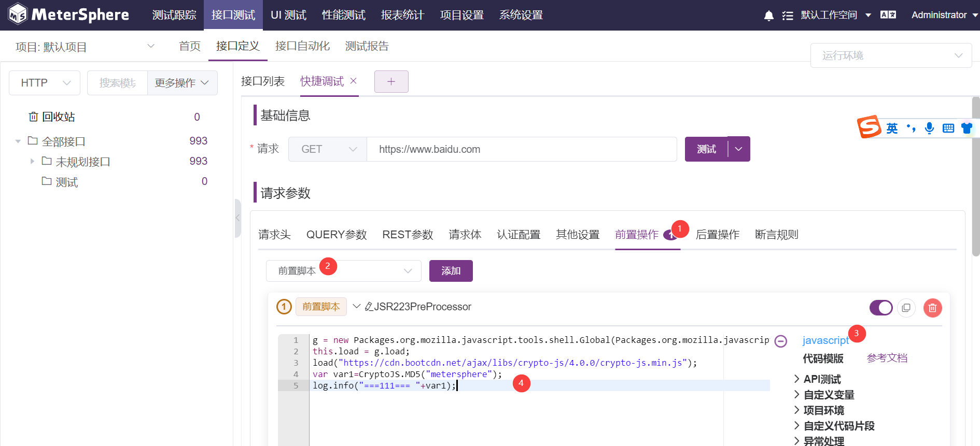This screenshot has height=446, width=980.
Task: Switch to the 接口列表 tab
Action: point(263,81)
